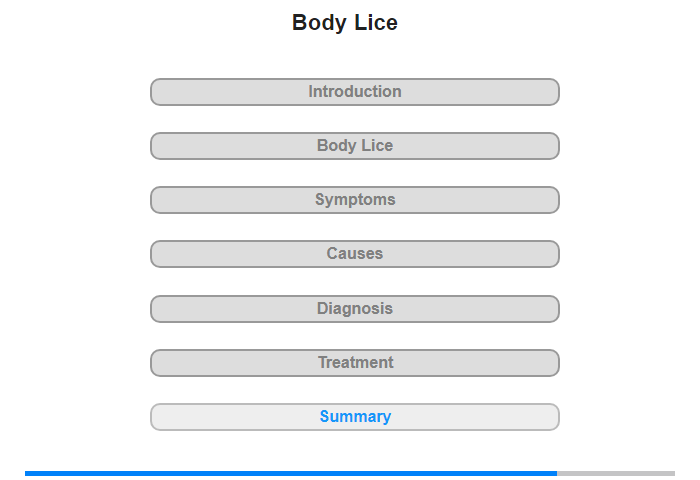Pick "Treatment" from the topic menu

coord(355,363)
